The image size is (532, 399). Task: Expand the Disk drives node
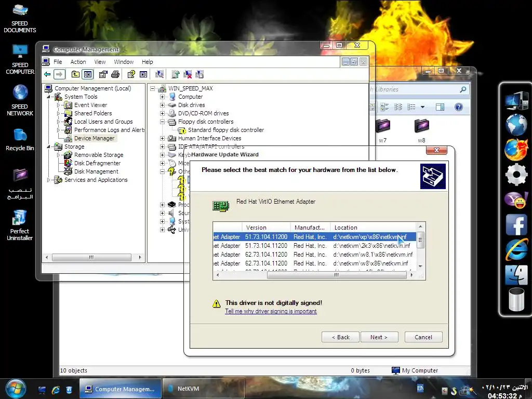[x=162, y=105]
